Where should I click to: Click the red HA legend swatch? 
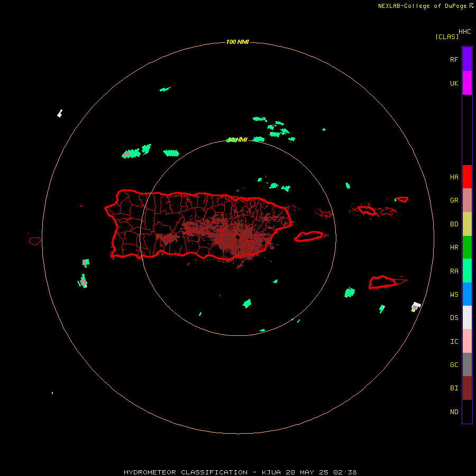[x=467, y=177]
